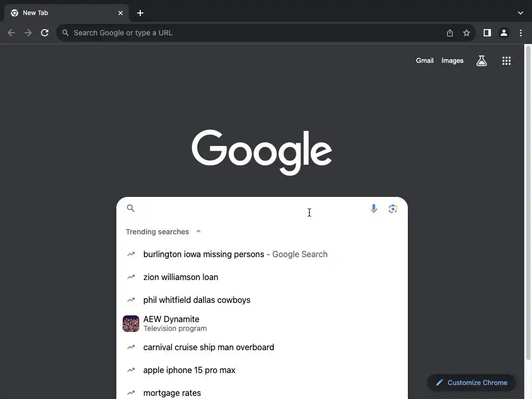The width and height of the screenshot is (532, 399).
Task: Select the AEW Dynamite television program suggestion
Action: point(262,324)
